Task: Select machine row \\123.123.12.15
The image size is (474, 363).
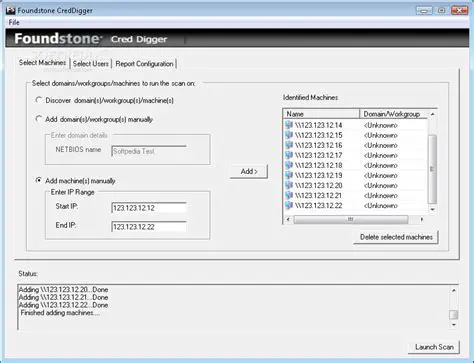Action: (x=356, y=135)
